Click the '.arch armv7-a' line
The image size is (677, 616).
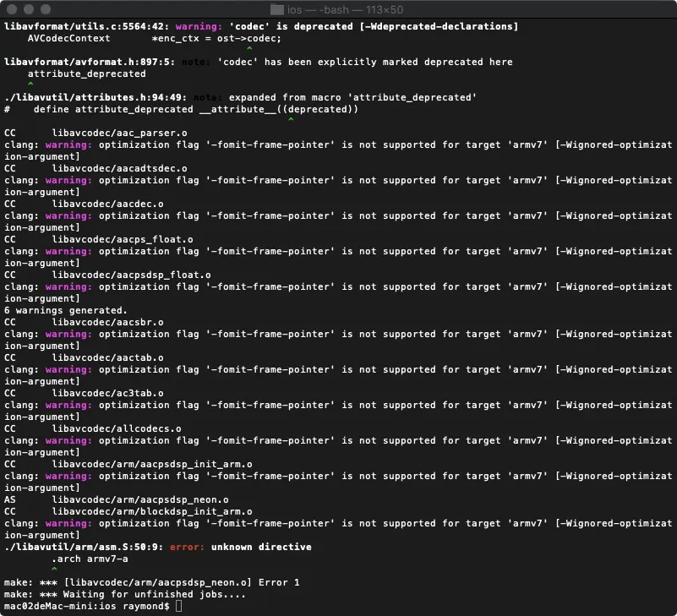pyautogui.click(x=90, y=559)
